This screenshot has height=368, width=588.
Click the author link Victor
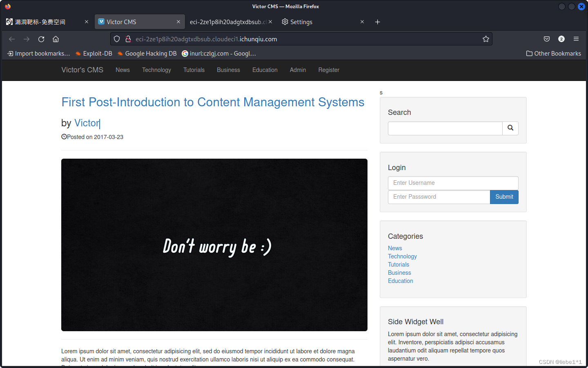[x=87, y=123]
